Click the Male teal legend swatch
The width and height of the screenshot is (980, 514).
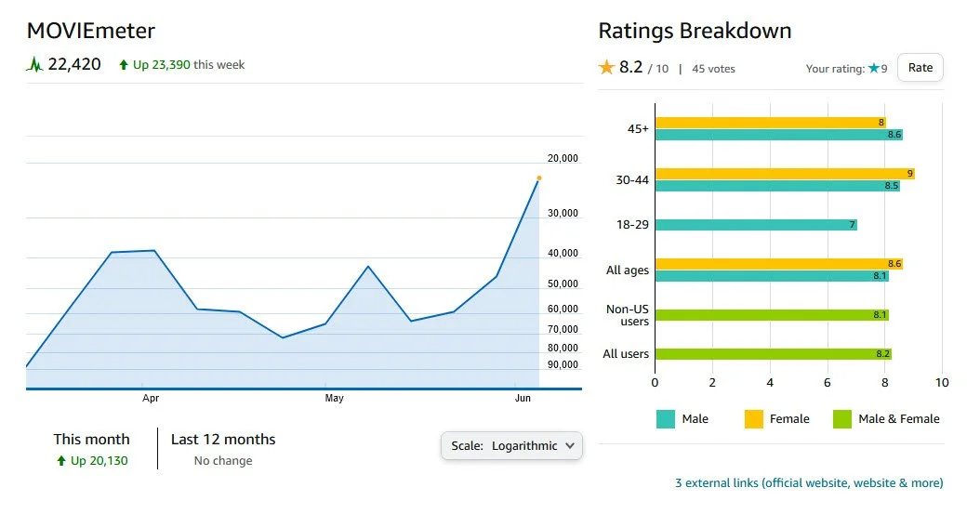tap(666, 419)
